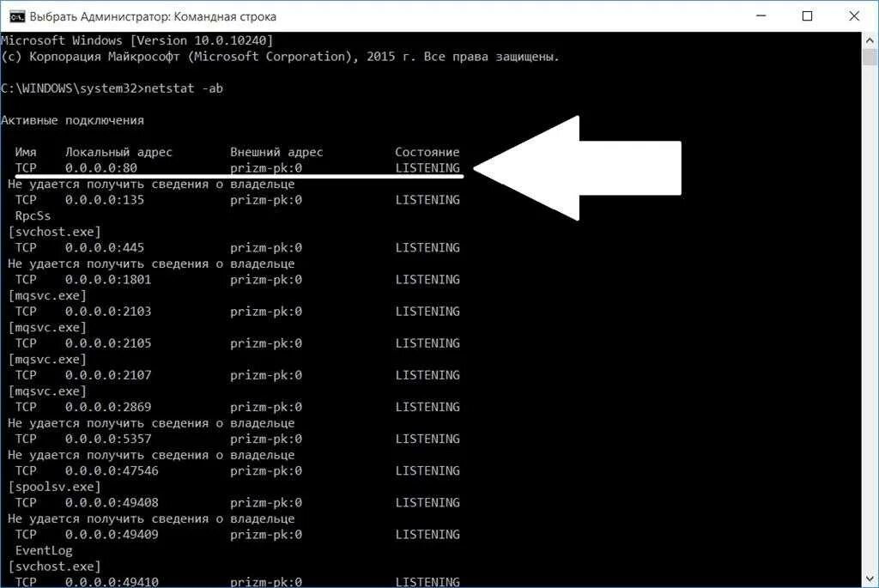Click the scrollbar up arrow

coord(870,40)
